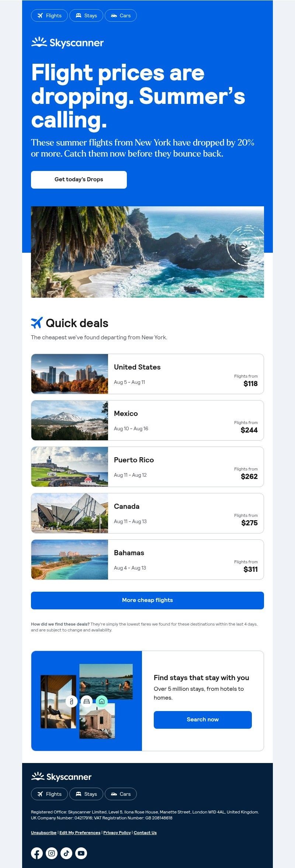Select the Cars pill in the top navigation
The image size is (295, 868).
point(121,15)
